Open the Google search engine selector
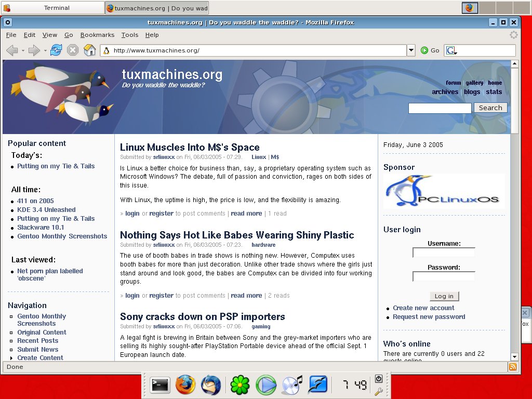 coord(451,50)
